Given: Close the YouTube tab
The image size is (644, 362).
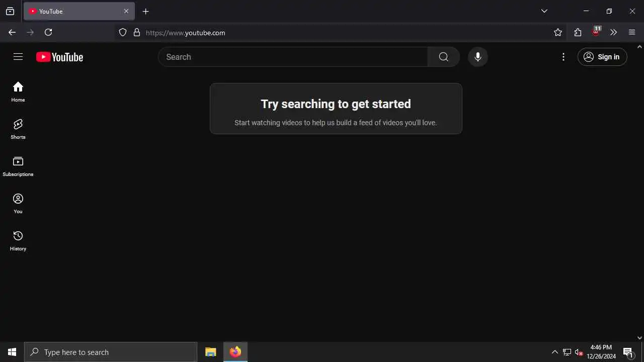Looking at the screenshot, I should (x=126, y=11).
